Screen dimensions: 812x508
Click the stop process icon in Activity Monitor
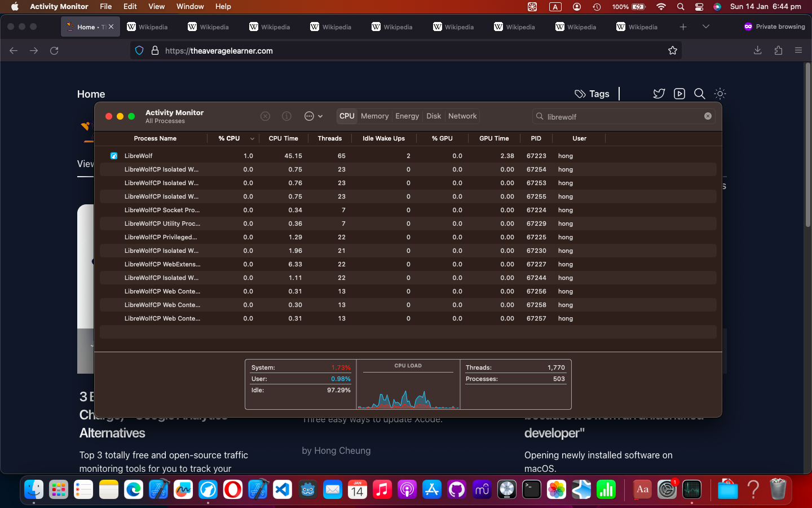point(265,116)
